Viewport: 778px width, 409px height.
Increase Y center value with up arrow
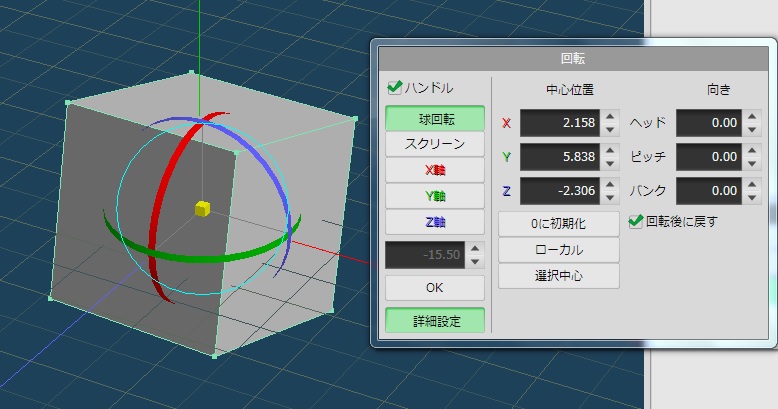click(610, 150)
